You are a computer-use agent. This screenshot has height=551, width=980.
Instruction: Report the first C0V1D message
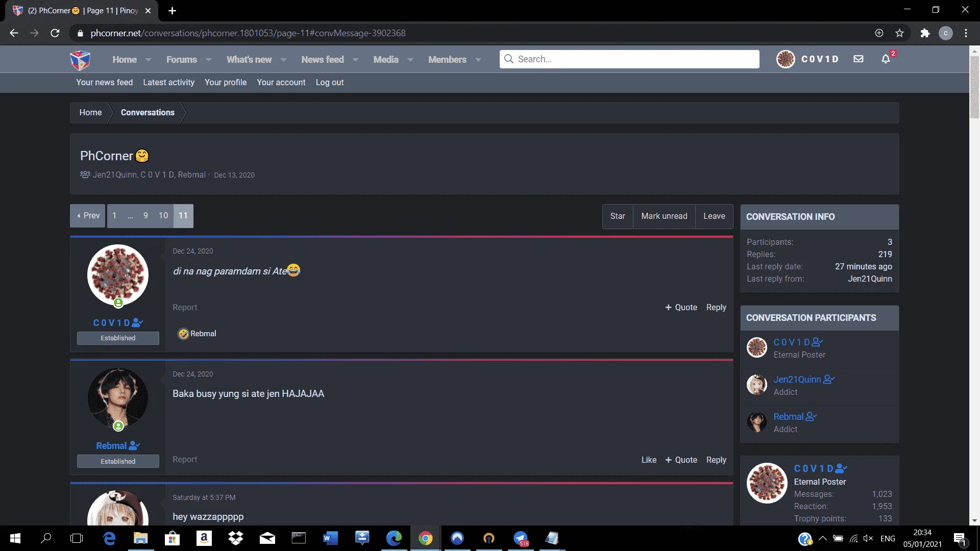185,308
